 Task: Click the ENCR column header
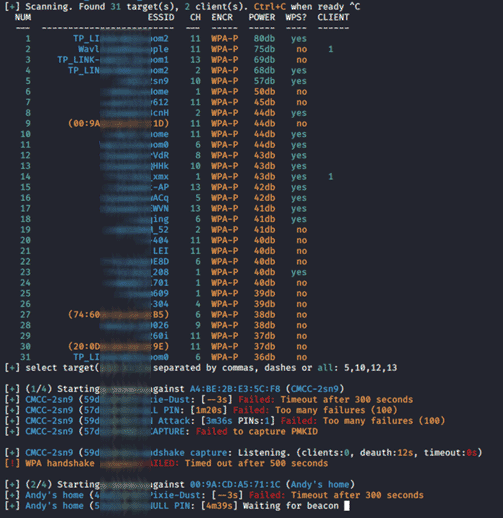coord(222,17)
